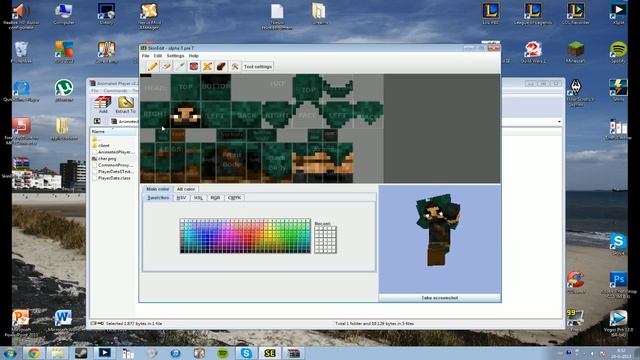The height and width of the screenshot is (360, 640).
Task: Pick a color from the swatches palette
Action: coord(245,236)
